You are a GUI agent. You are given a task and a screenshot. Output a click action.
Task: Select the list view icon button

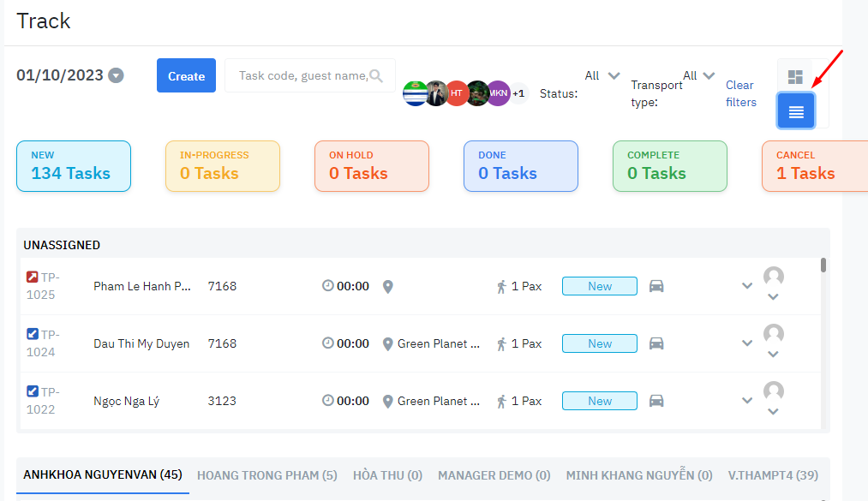coord(796,111)
